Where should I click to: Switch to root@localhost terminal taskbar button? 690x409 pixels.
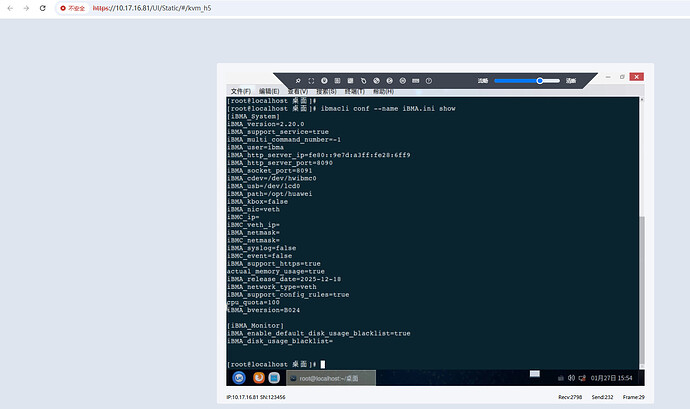pos(331,378)
